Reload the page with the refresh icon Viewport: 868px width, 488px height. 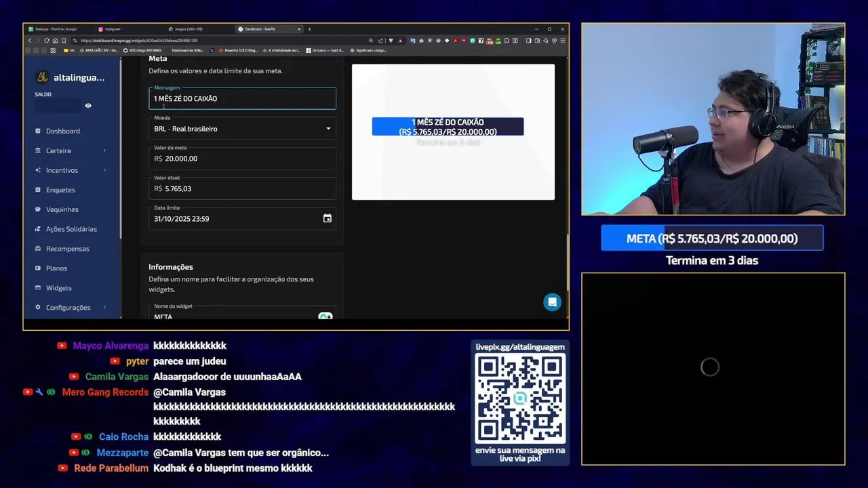click(46, 41)
